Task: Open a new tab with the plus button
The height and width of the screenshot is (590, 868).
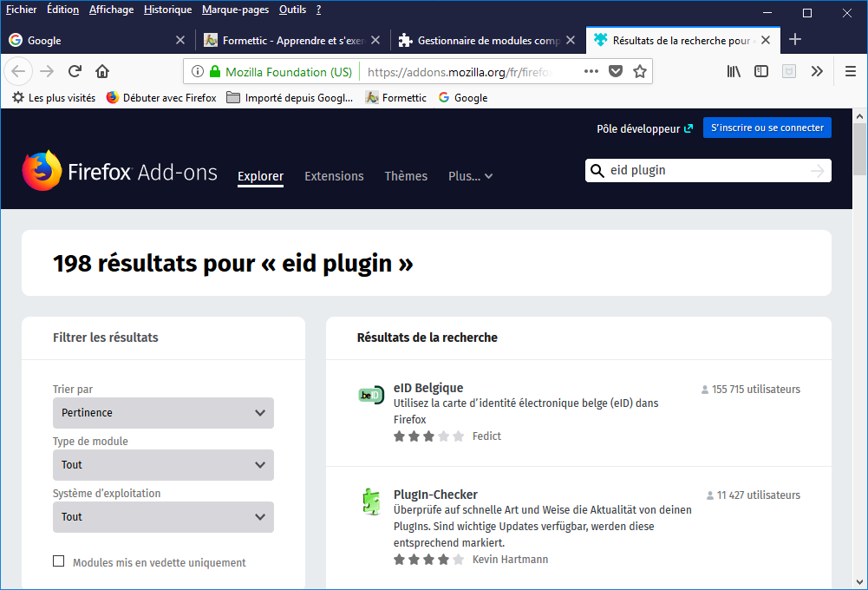Action: pyautogui.click(x=795, y=40)
